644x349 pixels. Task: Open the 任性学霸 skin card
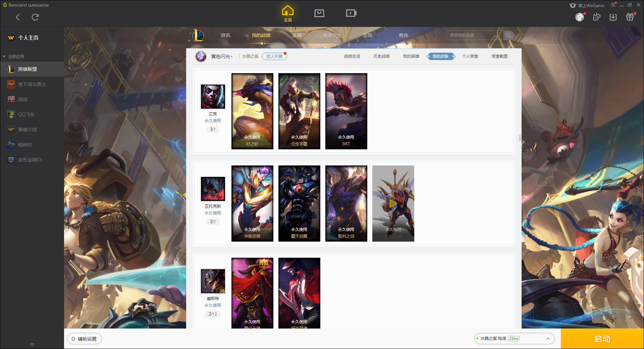299,111
